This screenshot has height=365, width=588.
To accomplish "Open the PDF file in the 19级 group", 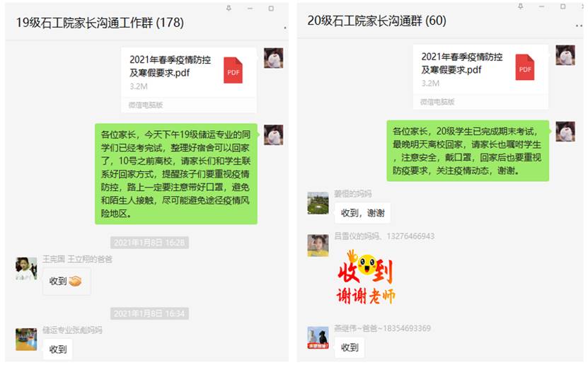I will [x=189, y=79].
